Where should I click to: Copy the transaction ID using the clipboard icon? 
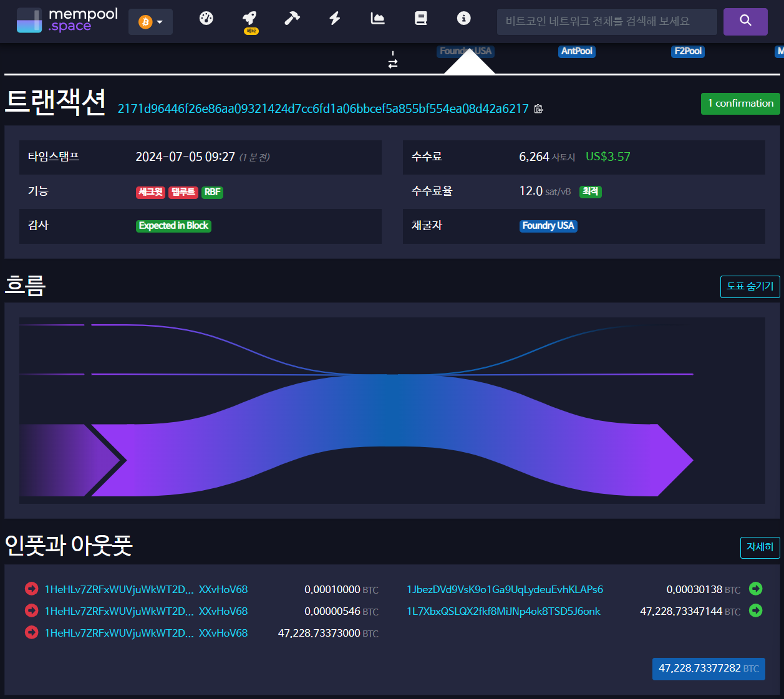pos(538,108)
